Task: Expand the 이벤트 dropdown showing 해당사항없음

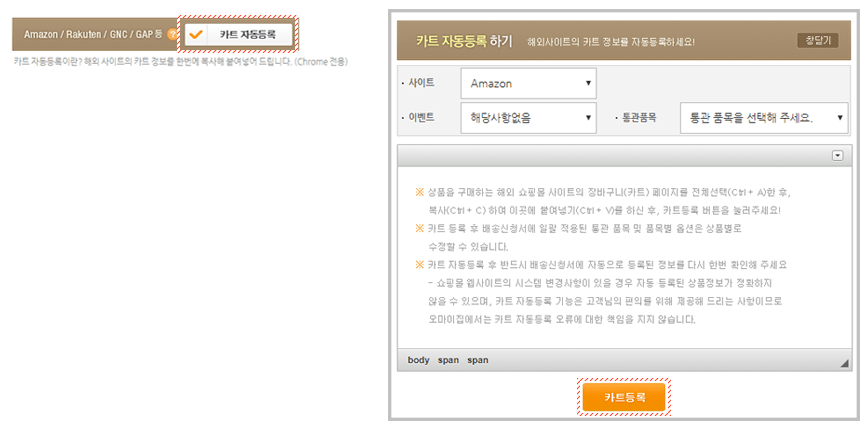Action: click(528, 117)
